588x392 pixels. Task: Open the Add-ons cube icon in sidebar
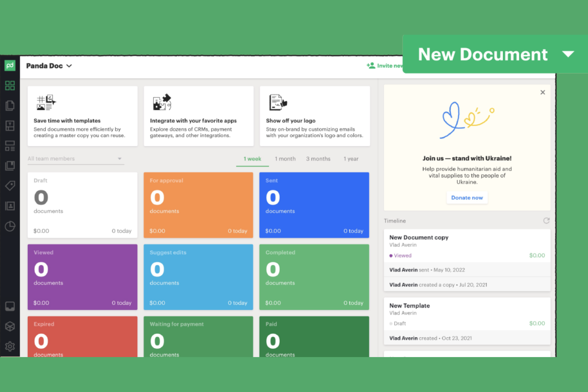point(10,326)
